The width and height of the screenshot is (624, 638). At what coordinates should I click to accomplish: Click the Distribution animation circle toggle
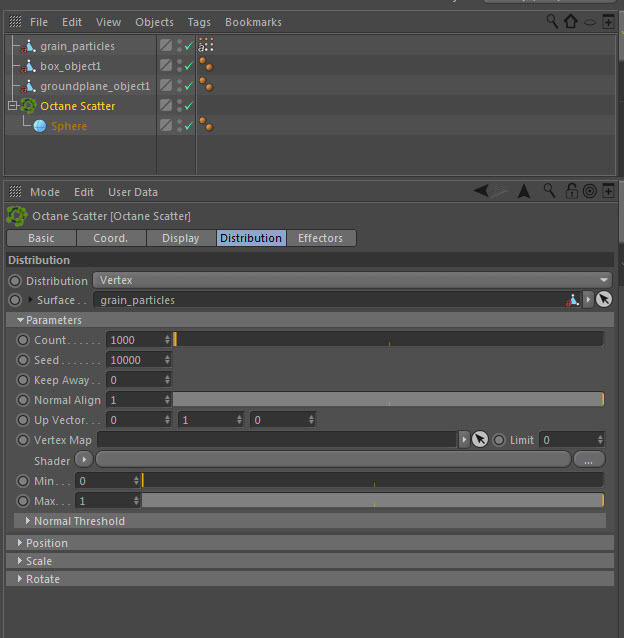point(15,280)
